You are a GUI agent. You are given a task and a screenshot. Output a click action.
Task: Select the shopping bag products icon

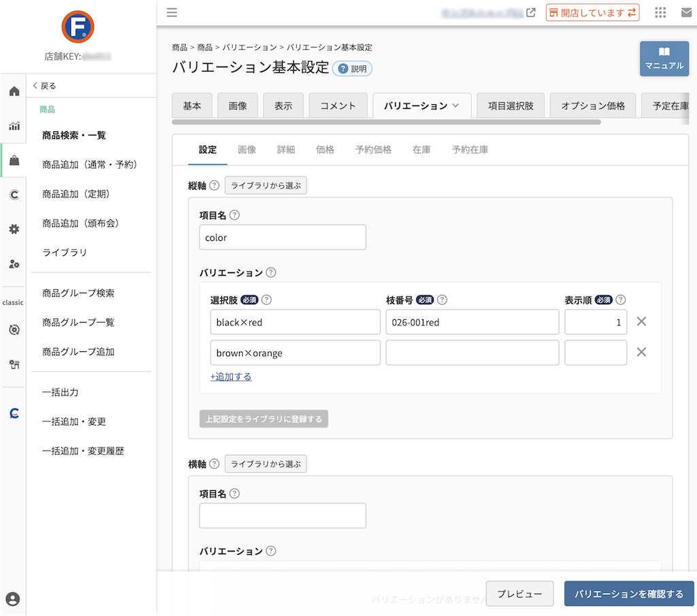pos(14,161)
